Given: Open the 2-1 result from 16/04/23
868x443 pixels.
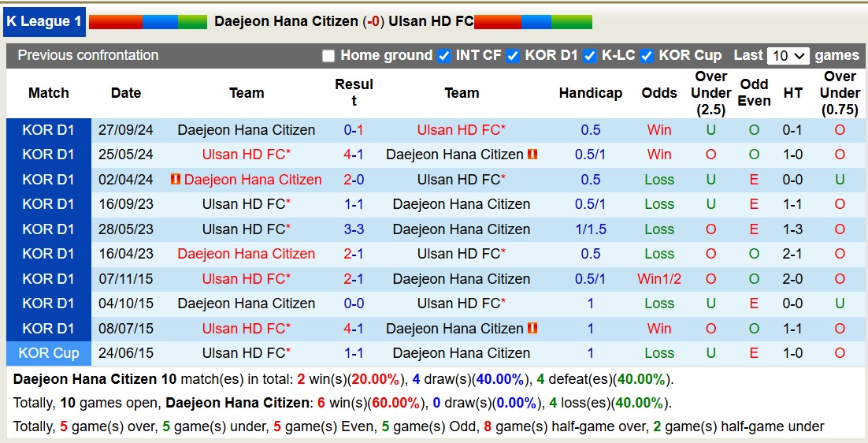Looking at the screenshot, I should click(x=353, y=254).
